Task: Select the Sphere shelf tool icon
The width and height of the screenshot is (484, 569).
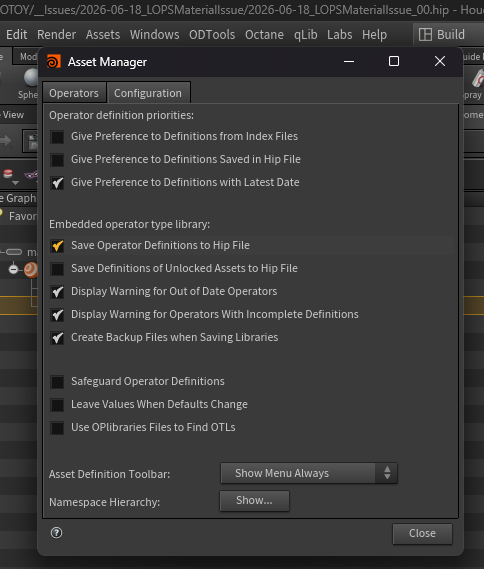Action: click(31, 77)
